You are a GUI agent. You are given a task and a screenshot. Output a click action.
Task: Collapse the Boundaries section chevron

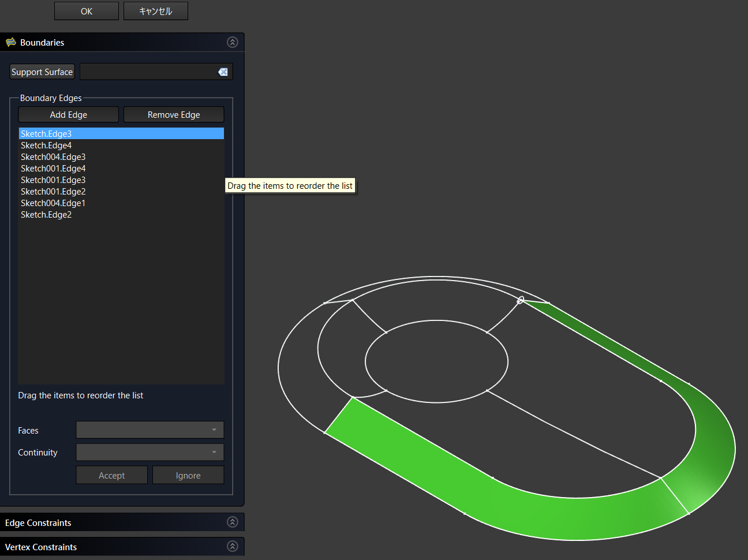233,42
